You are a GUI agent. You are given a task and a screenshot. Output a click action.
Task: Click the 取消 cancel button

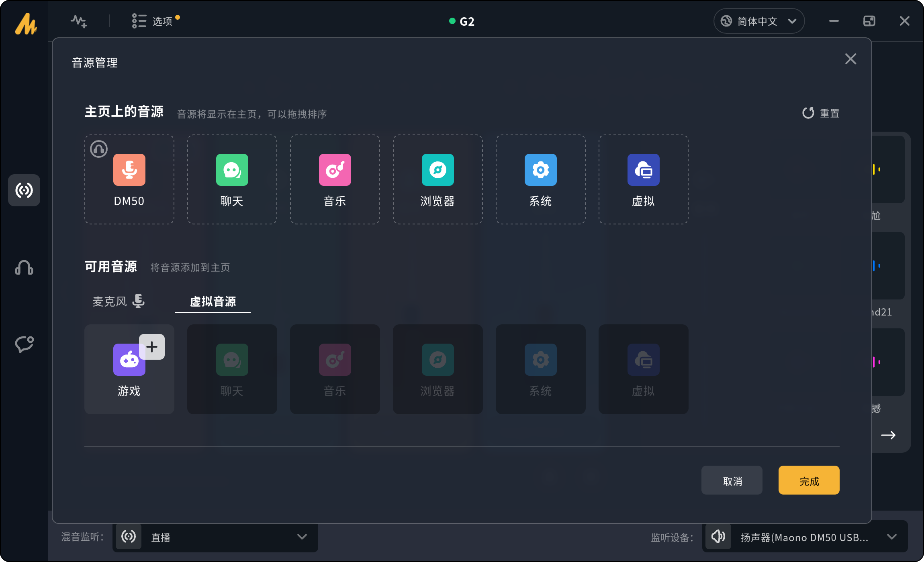point(732,481)
